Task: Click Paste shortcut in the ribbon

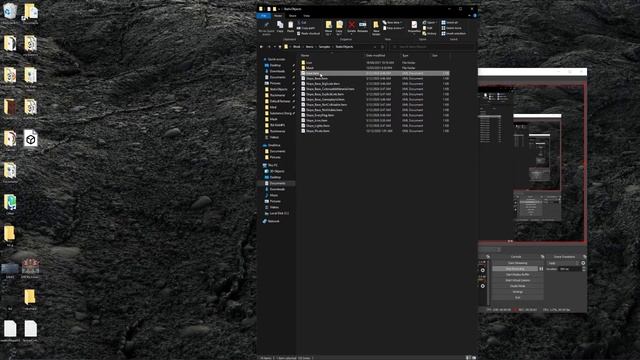Action: tap(309, 33)
